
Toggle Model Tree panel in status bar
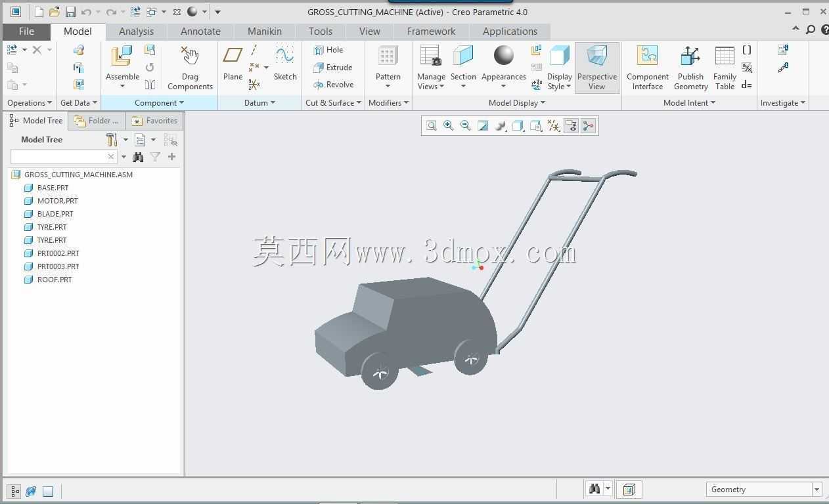[14, 491]
